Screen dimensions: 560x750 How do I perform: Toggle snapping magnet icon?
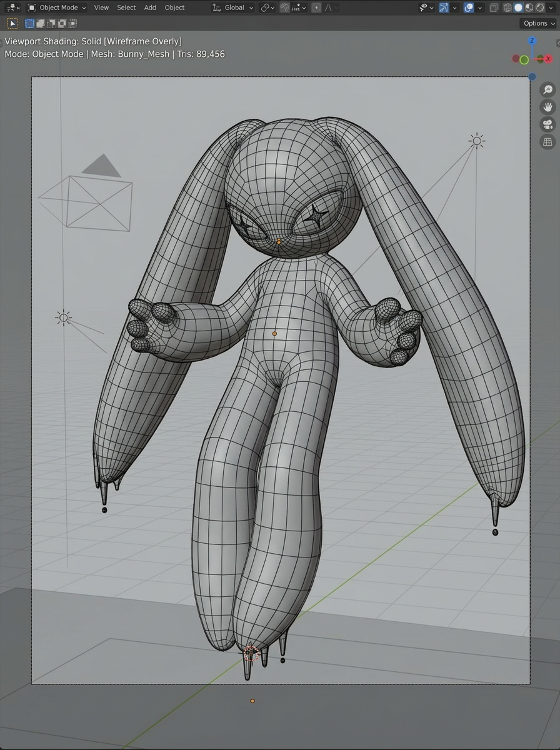pyautogui.click(x=285, y=7)
